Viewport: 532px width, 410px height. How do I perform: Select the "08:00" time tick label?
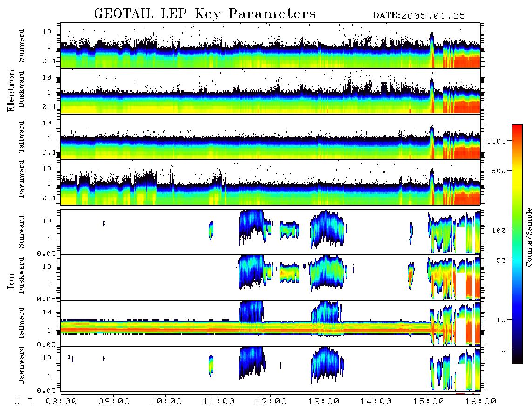61,402
